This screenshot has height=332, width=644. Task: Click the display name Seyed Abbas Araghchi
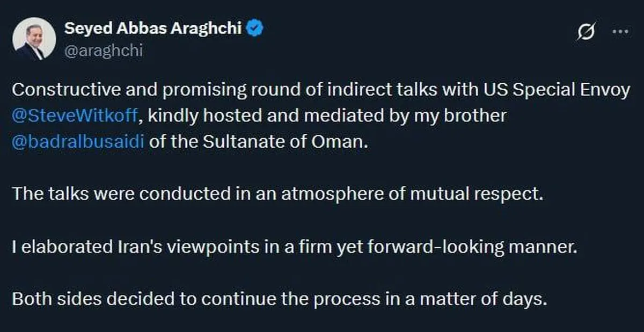pos(153,29)
